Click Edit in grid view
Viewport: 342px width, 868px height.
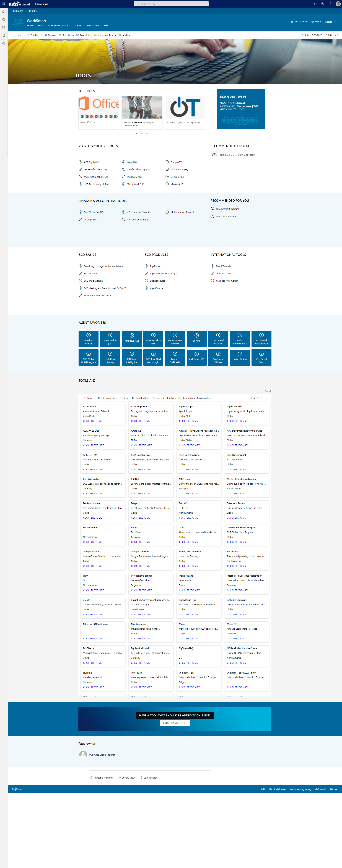click(x=107, y=398)
